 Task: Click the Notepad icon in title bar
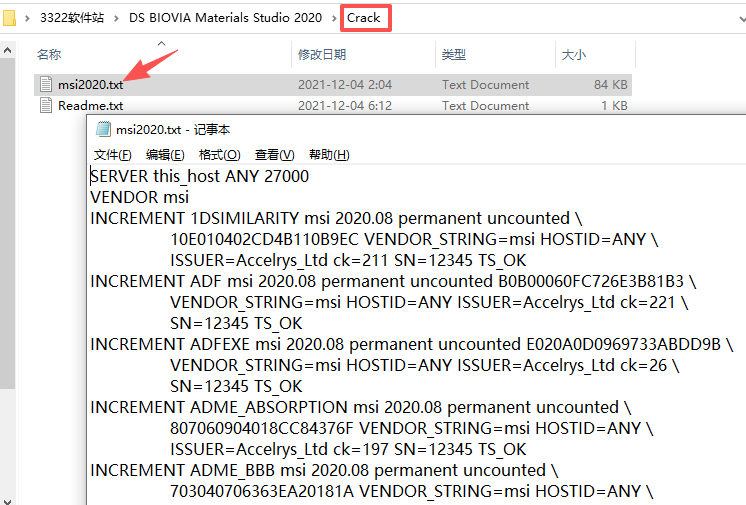click(102, 129)
